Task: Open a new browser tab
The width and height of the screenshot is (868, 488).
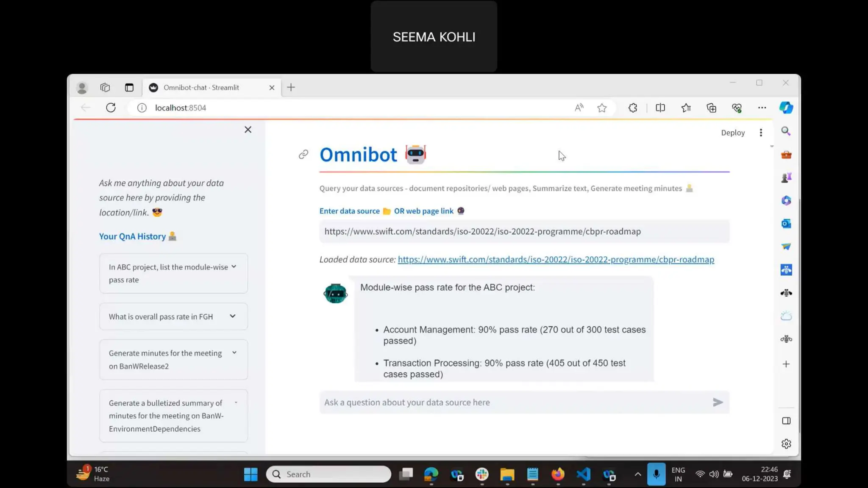Action: 291,87
